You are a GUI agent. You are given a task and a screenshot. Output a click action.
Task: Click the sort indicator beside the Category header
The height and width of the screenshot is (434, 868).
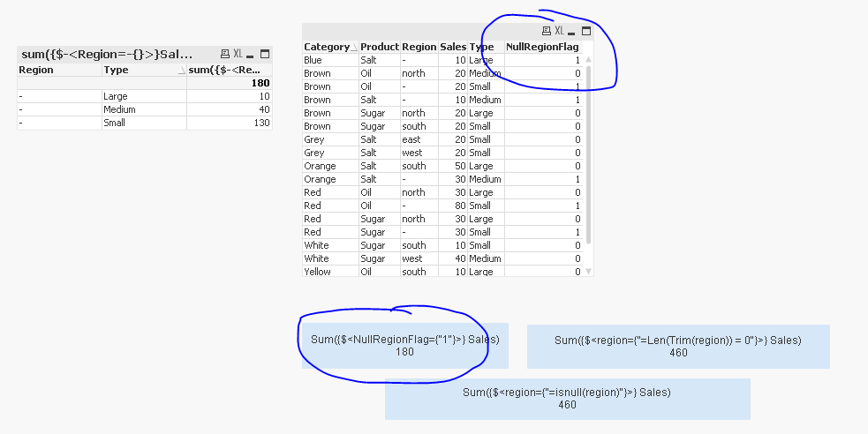tap(354, 49)
